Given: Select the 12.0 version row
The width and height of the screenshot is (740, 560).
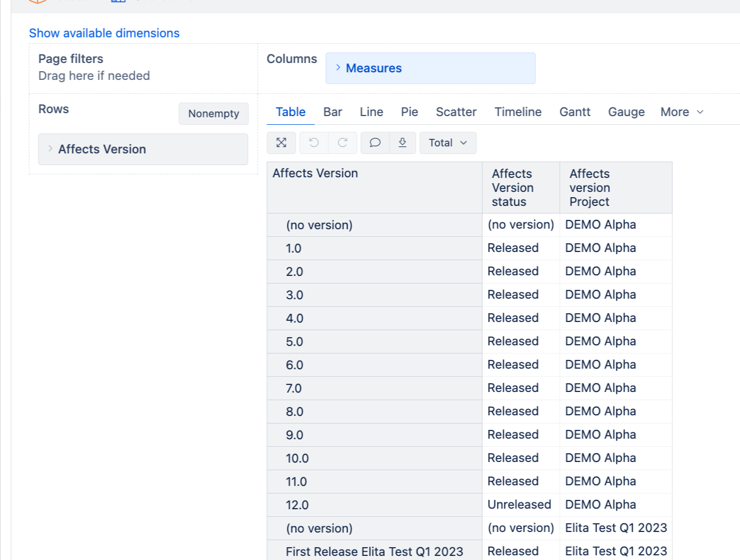Looking at the screenshot, I should click(x=297, y=505).
